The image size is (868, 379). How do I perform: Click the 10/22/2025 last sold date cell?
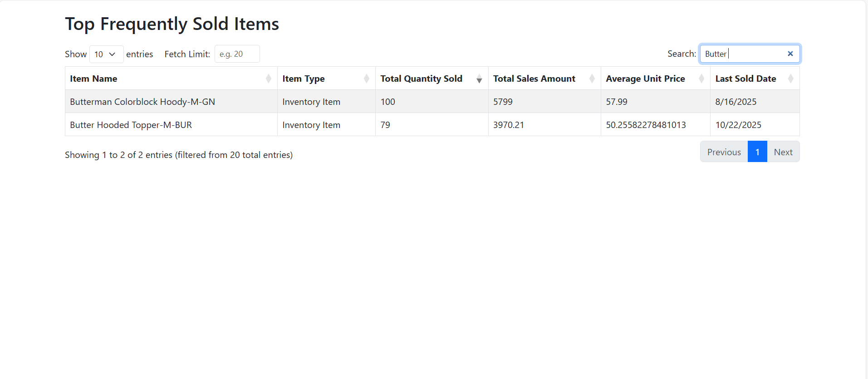coord(738,125)
